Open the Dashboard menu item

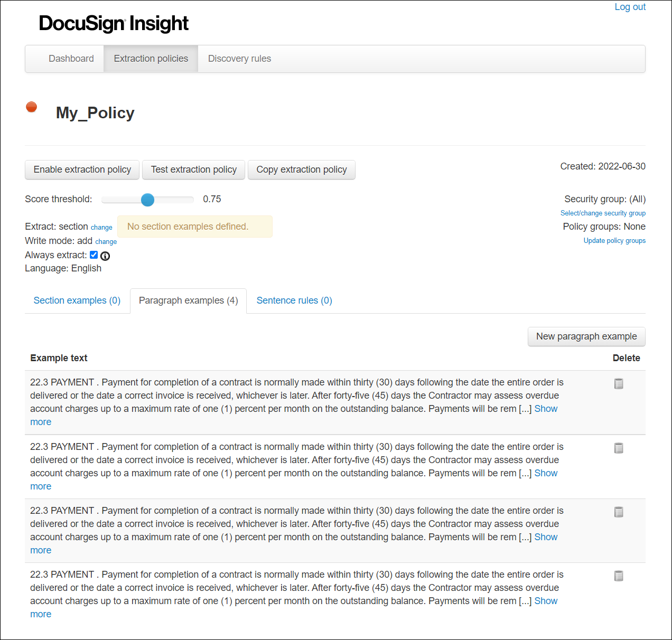pyautogui.click(x=71, y=59)
